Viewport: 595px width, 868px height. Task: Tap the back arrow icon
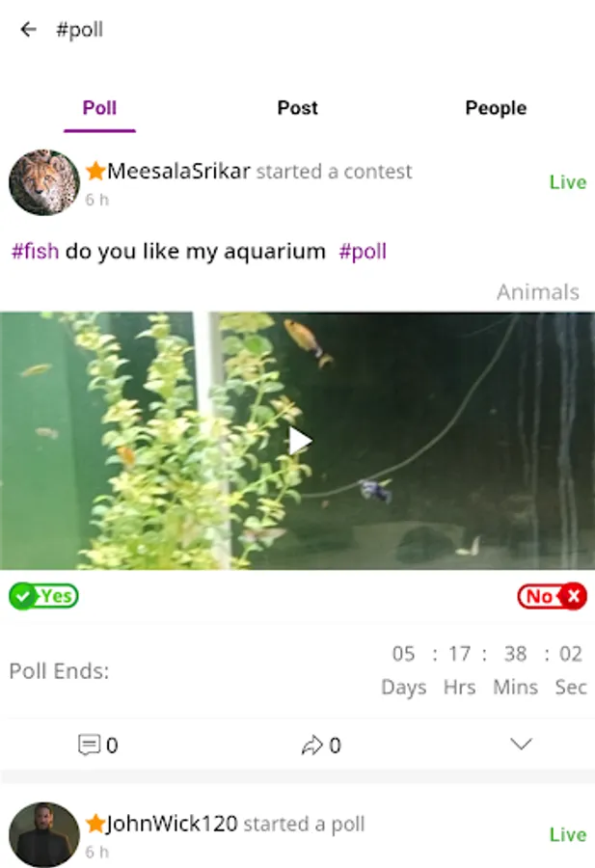pos(28,29)
